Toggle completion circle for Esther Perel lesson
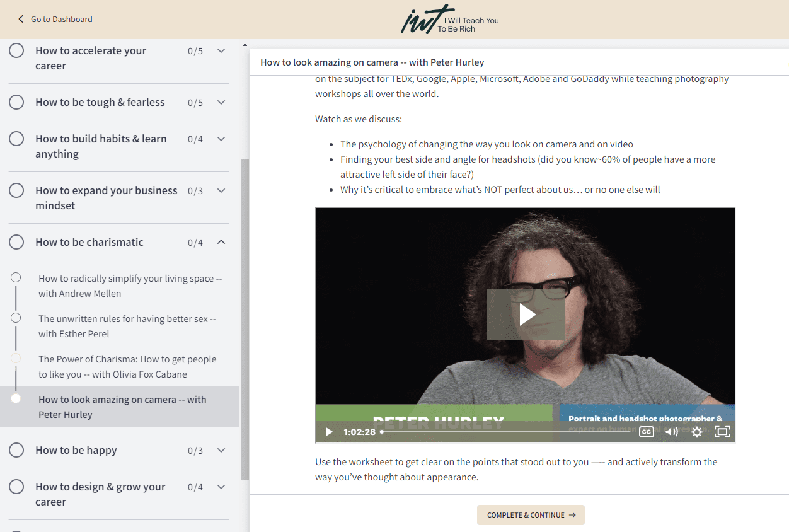 16,318
